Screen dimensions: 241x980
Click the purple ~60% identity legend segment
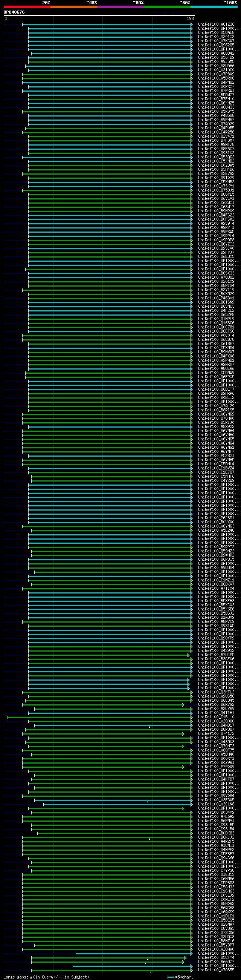[x=120, y=7]
